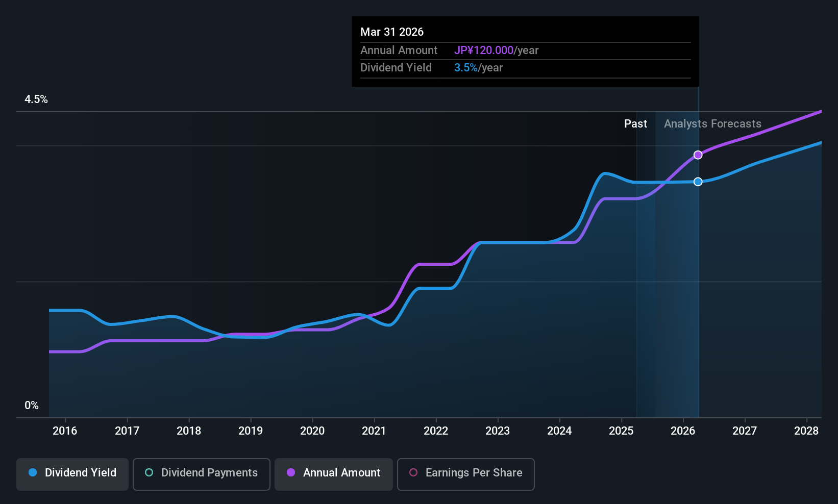The height and width of the screenshot is (504, 838).
Task: Click the 2018 x-axis label
Action: click(x=189, y=431)
